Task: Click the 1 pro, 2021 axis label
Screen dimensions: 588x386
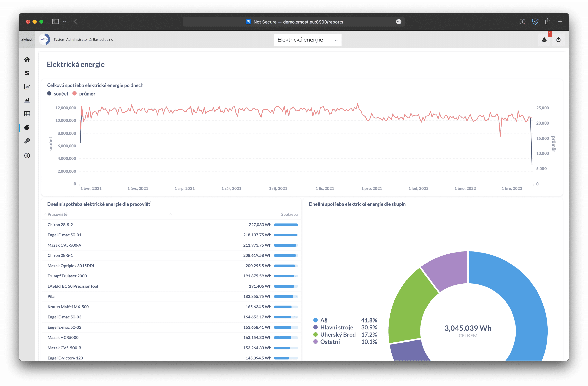Action: (371, 188)
